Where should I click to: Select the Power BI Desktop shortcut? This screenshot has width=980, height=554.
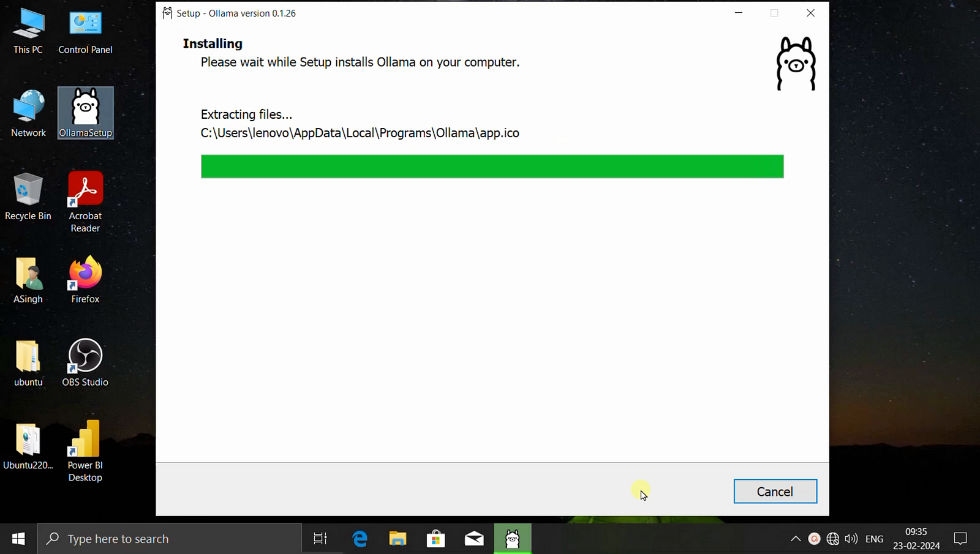(85, 451)
